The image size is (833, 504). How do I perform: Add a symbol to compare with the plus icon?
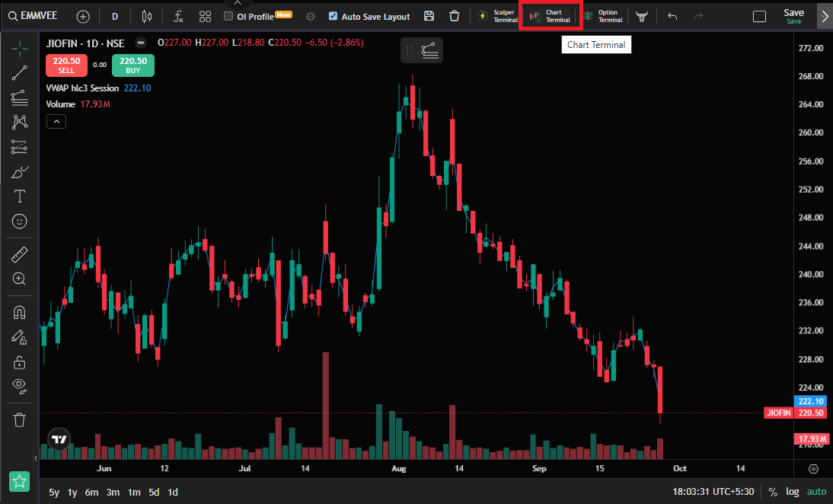(83, 17)
